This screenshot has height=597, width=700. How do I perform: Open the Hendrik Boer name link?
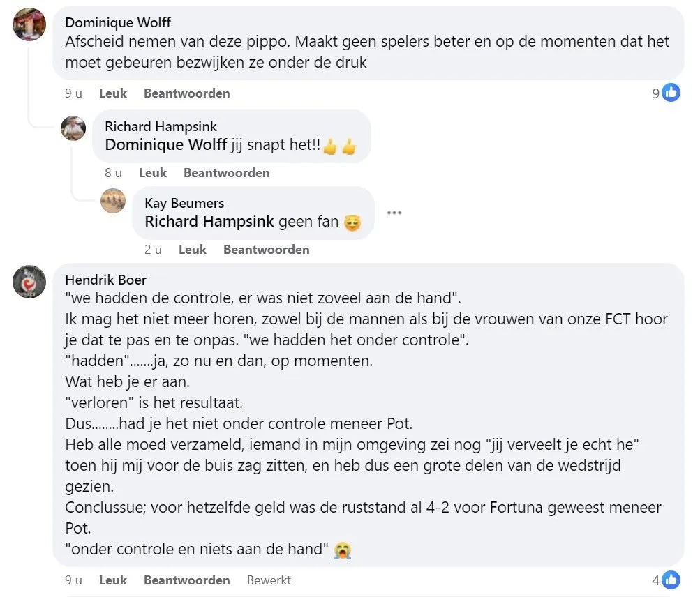[x=105, y=279]
